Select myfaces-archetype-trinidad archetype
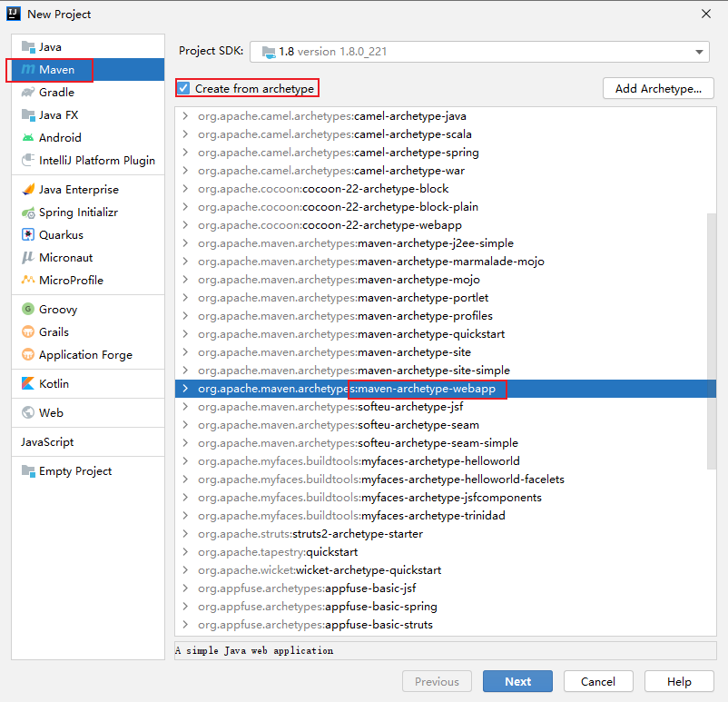The height and width of the screenshot is (702, 728). [446, 516]
